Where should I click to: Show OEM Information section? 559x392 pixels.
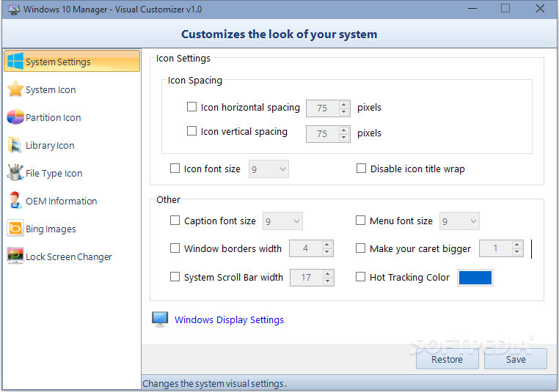62,201
